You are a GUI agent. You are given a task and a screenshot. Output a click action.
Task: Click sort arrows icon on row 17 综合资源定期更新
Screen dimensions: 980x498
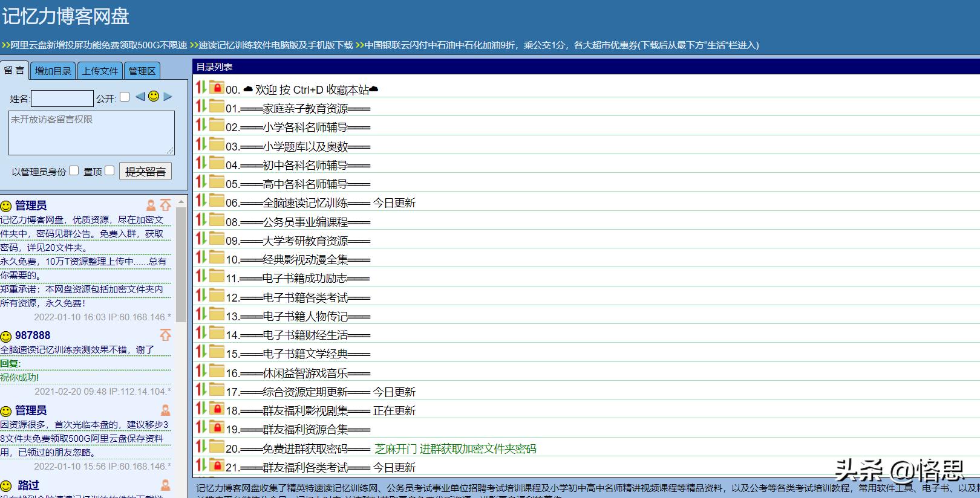201,390
